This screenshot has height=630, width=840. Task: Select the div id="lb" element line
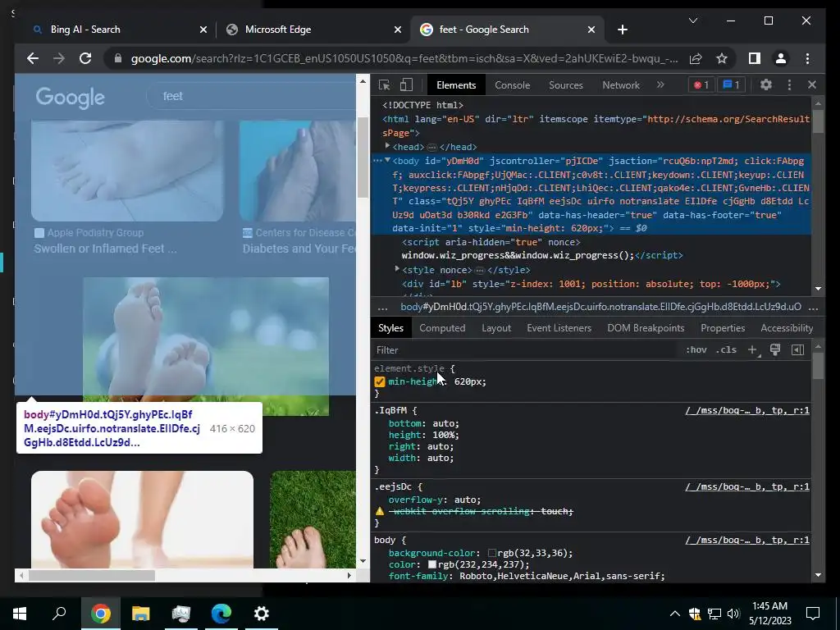coord(591,284)
